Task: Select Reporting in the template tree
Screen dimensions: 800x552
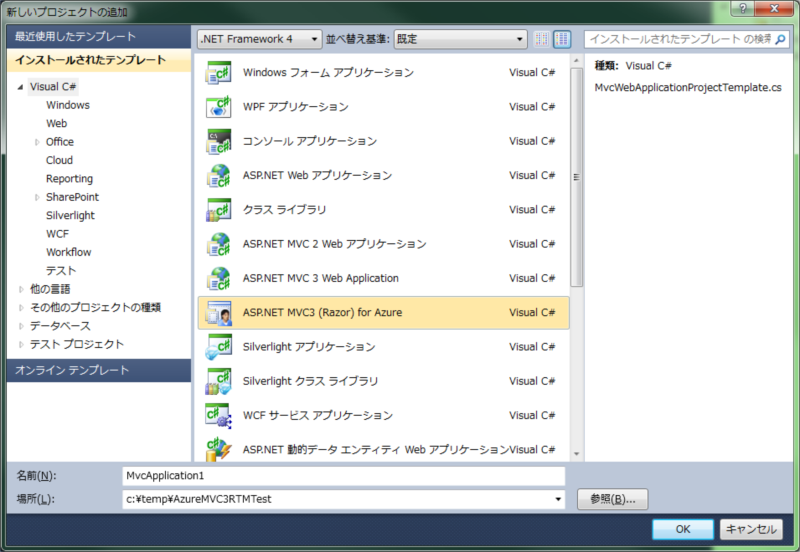Action: coord(69,179)
